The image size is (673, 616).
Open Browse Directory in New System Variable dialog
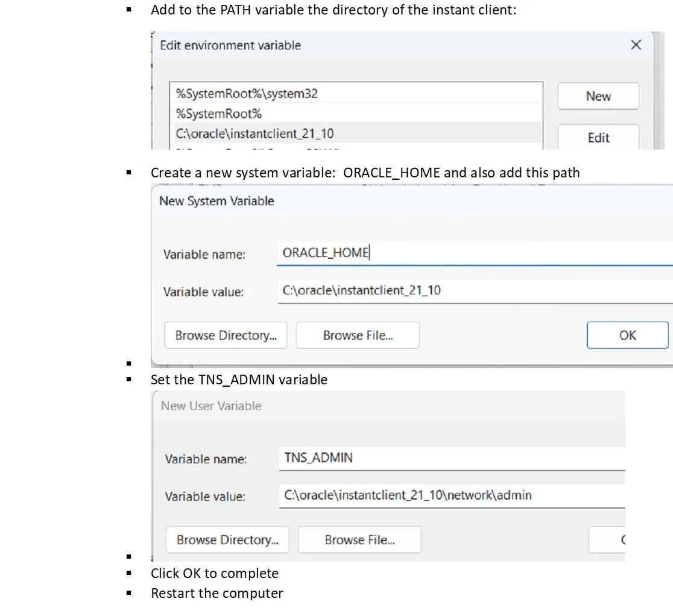point(226,335)
